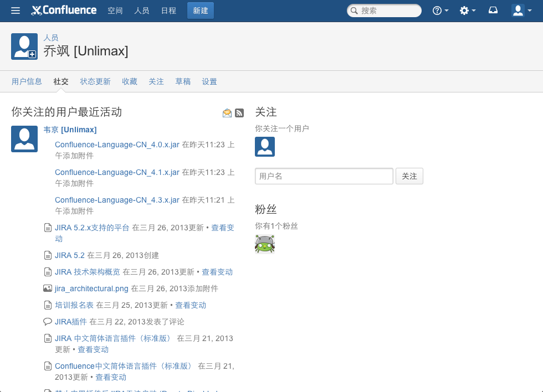Viewport: 543px width, 392px height.
Task: Click the 用户名 input field
Action: tap(324, 176)
